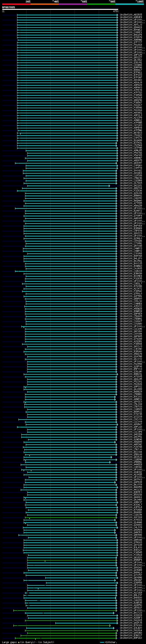Select the UniRef100_P32836 label
This screenshot has width=146, height=644.
[x=131, y=191]
